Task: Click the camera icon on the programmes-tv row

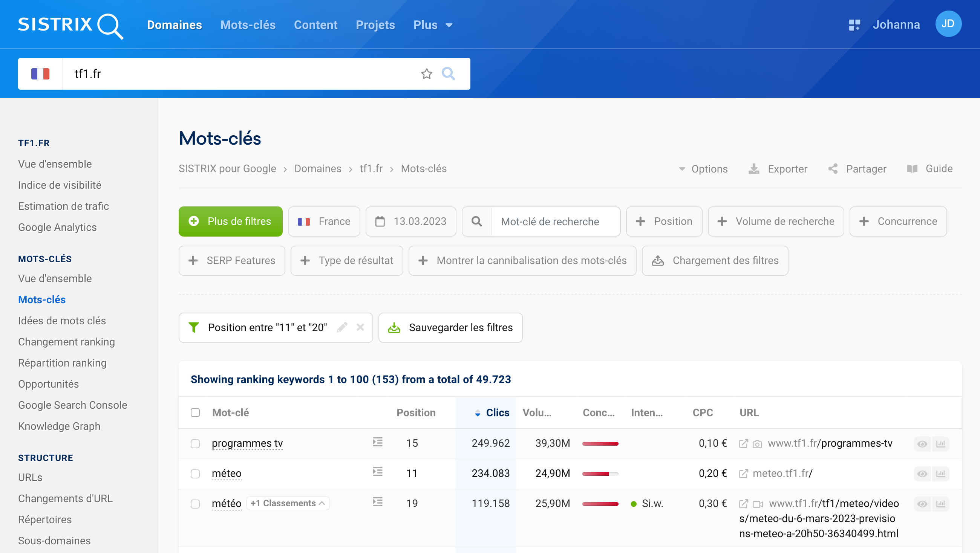Action: click(757, 444)
